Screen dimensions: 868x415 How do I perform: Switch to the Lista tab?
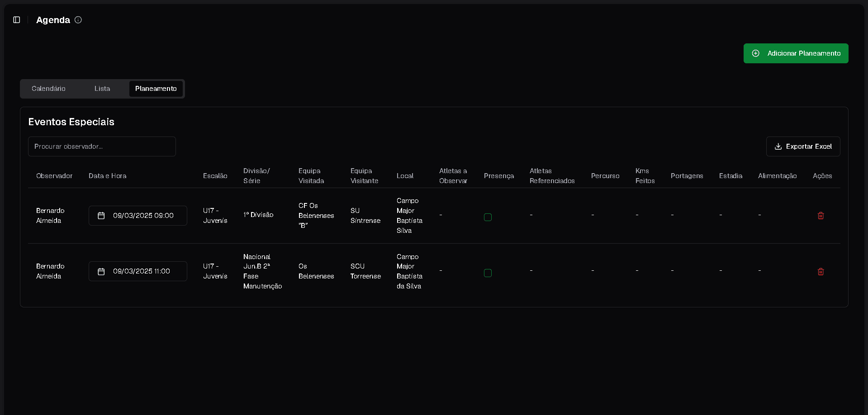pyautogui.click(x=102, y=89)
